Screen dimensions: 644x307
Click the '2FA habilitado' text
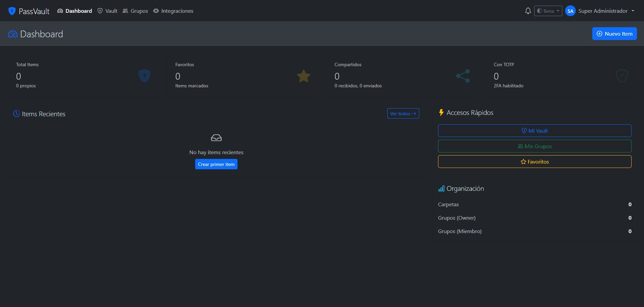508,86
